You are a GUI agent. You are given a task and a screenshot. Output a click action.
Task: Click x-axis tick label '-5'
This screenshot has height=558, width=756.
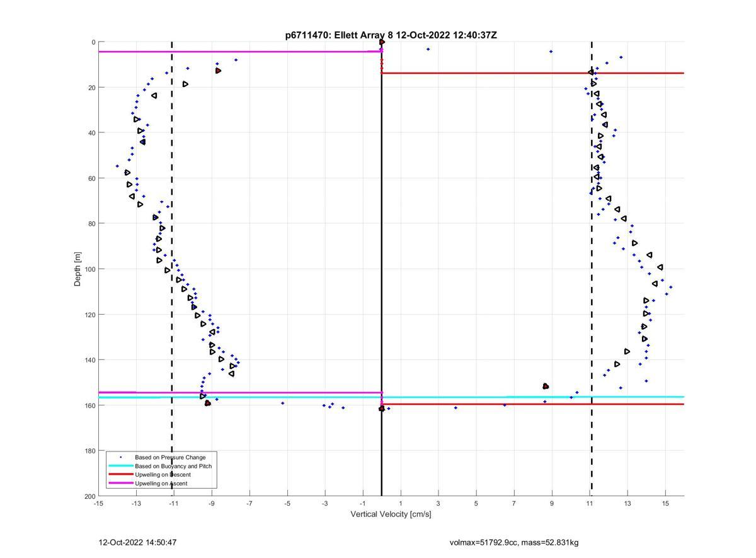(287, 503)
